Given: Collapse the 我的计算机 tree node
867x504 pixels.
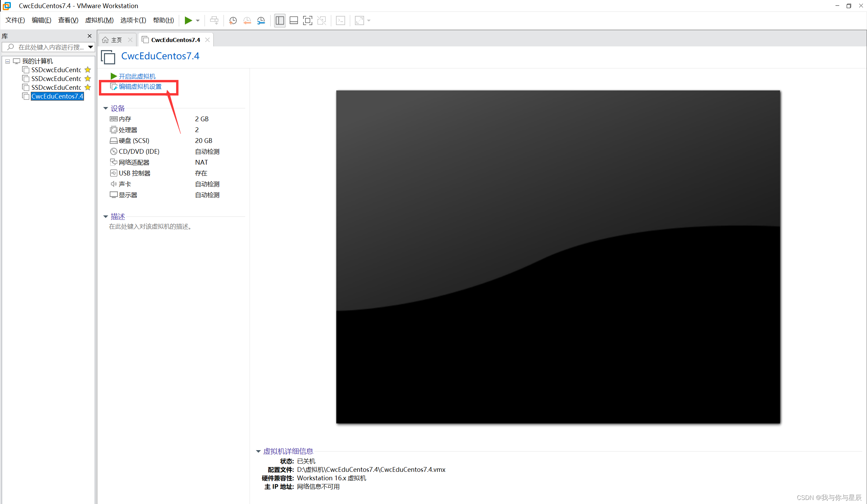Looking at the screenshot, I should pos(7,61).
